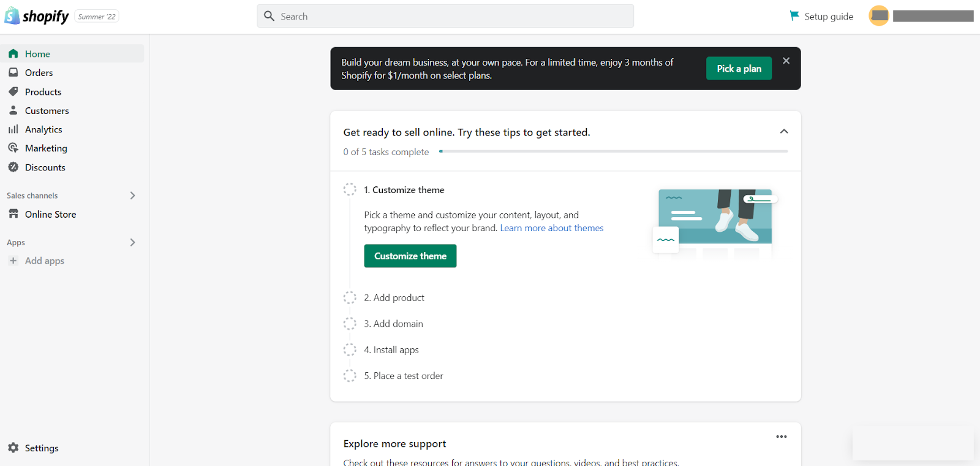This screenshot has width=980, height=466.
Task: Expand the Sales channels chevron
Action: pyautogui.click(x=132, y=196)
